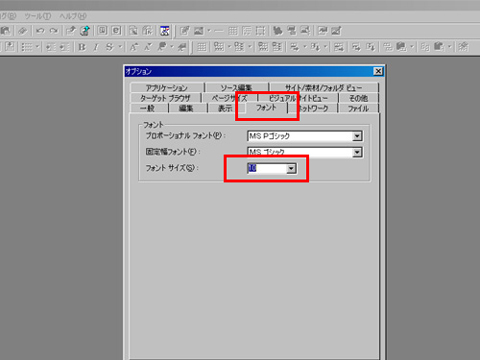Click the Redo arrow icon
The width and height of the screenshot is (480, 360).
(53, 31)
